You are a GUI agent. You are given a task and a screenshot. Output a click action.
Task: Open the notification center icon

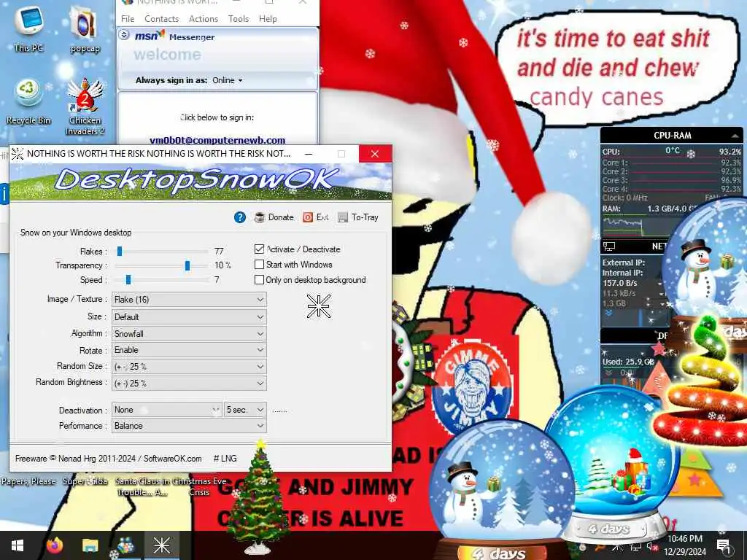724,545
